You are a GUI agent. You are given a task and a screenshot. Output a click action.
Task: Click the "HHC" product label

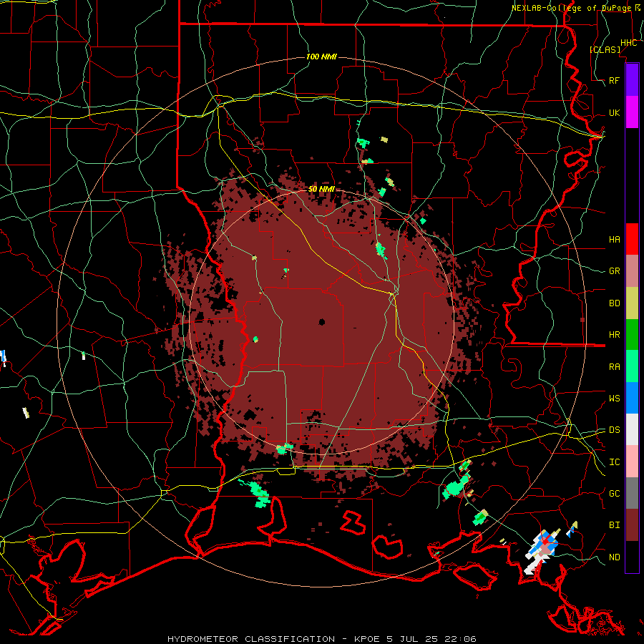(628, 43)
